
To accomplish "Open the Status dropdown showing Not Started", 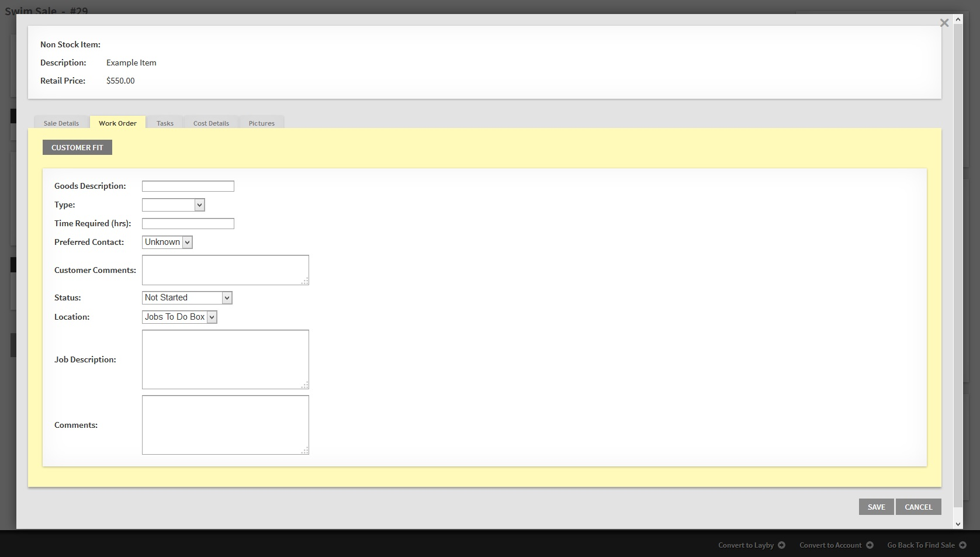I will [x=187, y=298].
